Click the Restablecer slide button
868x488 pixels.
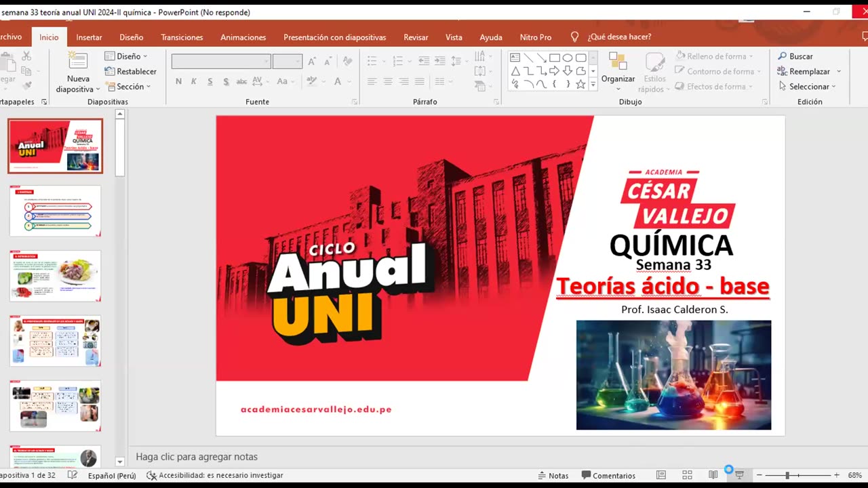(x=130, y=71)
